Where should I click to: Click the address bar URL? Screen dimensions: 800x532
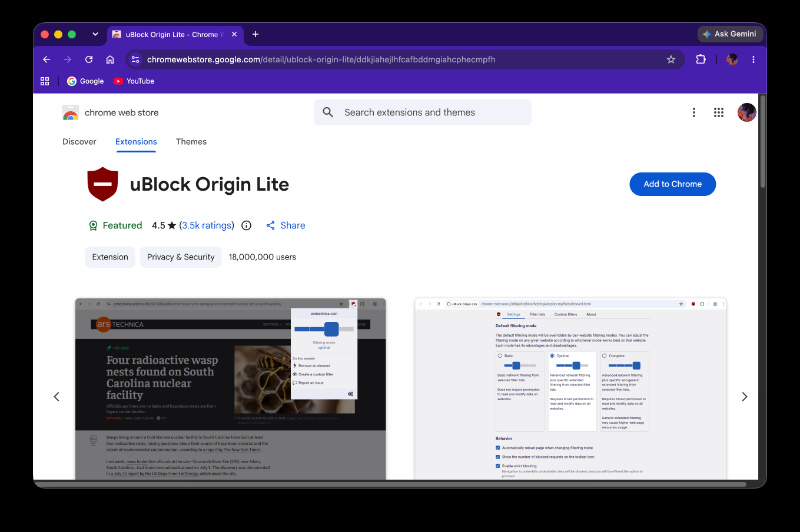click(321, 60)
